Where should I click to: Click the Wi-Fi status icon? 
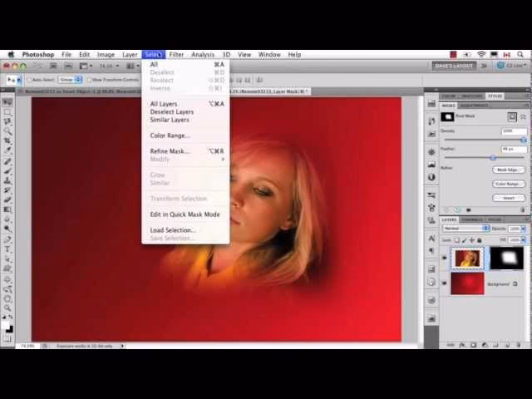[x=481, y=55]
